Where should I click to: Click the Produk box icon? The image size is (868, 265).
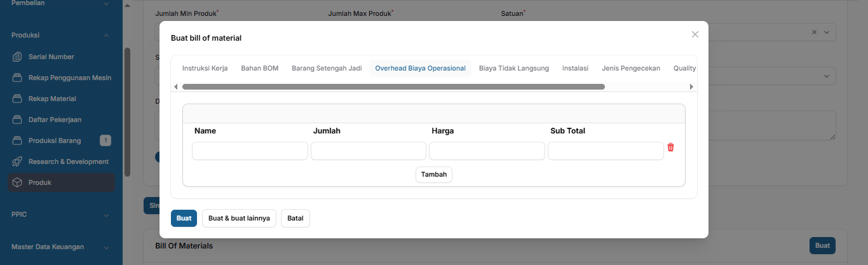pyautogui.click(x=17, y=182)
